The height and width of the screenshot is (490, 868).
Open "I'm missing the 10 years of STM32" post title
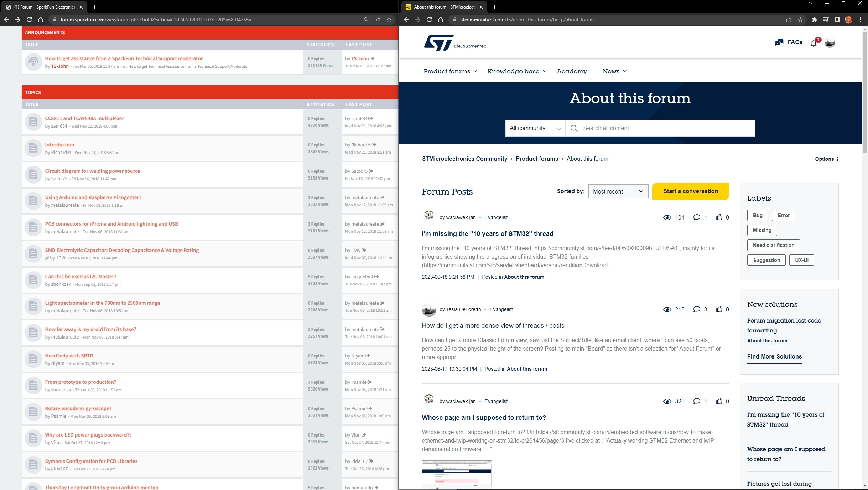(487, 234)
